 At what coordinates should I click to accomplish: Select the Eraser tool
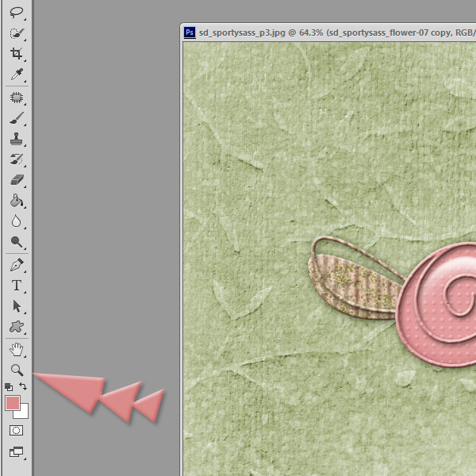pyautogui.click(x=17, y=180)
